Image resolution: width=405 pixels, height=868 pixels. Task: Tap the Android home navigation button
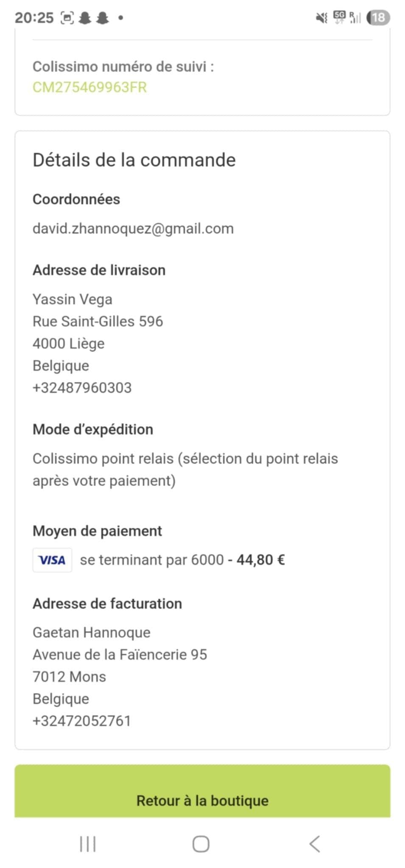(201, 844)
